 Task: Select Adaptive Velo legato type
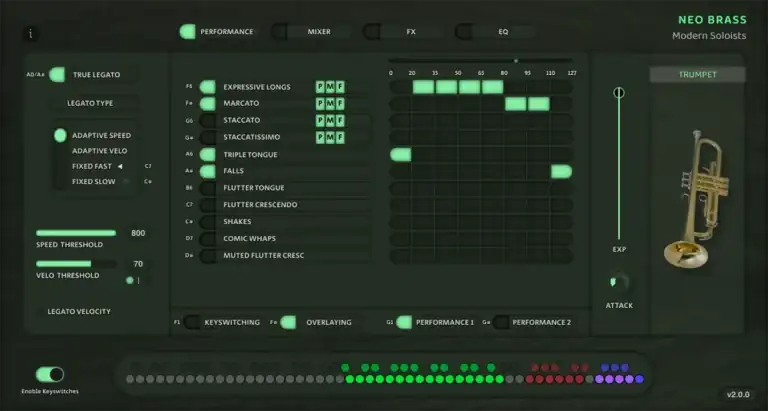click(99, 151)
